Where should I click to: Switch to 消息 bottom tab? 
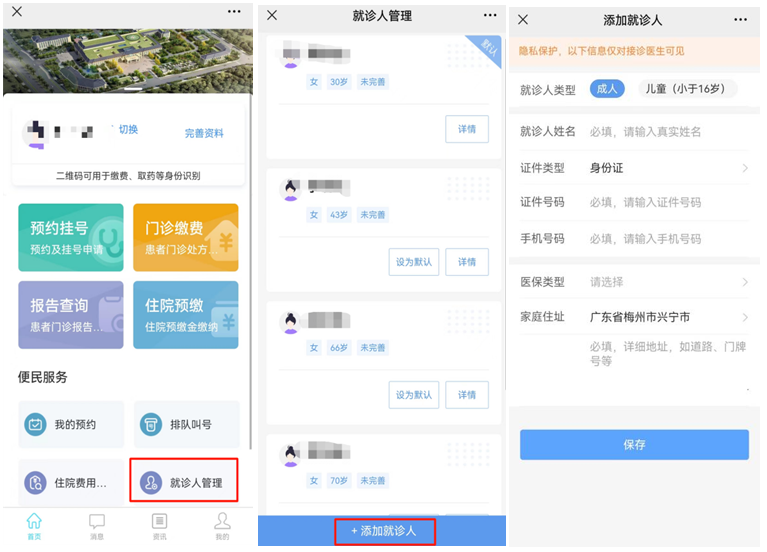[x=97, y=527]
